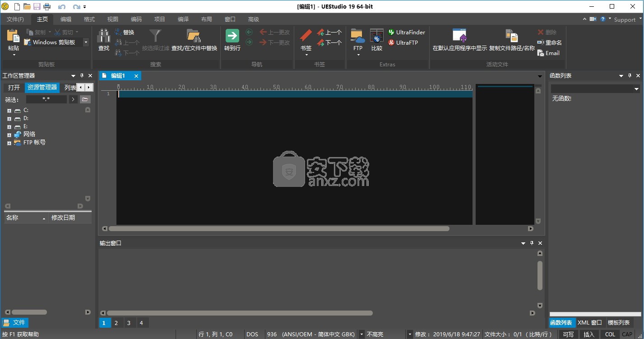This screenshot has width=644, height=339.
Task: Switch to the Project (项目) ribbon tab
Action: pyautogui.click(x=160, y=19)
